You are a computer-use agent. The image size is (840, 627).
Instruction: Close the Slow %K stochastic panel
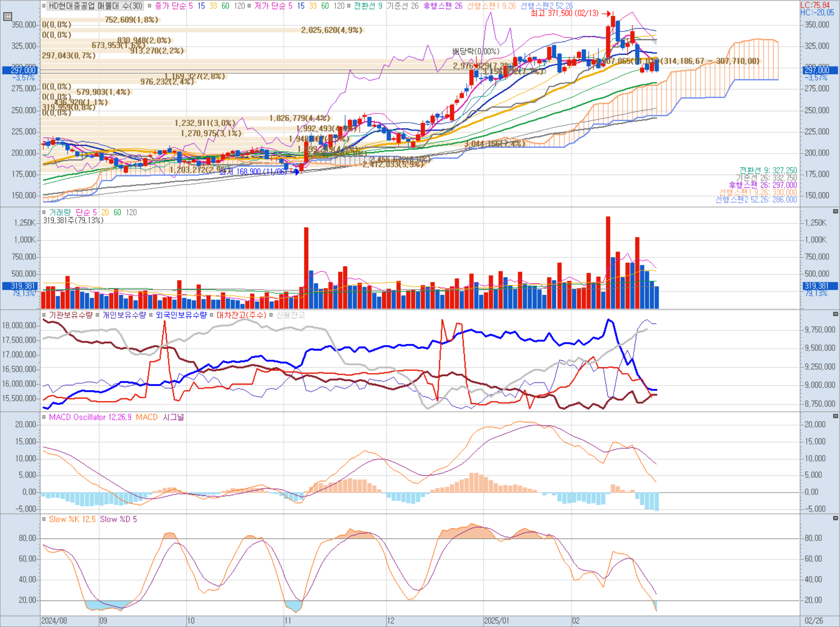click(835, 518)
